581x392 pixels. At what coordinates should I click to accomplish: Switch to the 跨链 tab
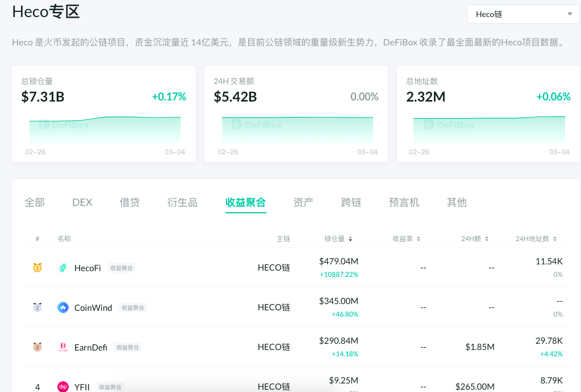[x=351, y=202]
